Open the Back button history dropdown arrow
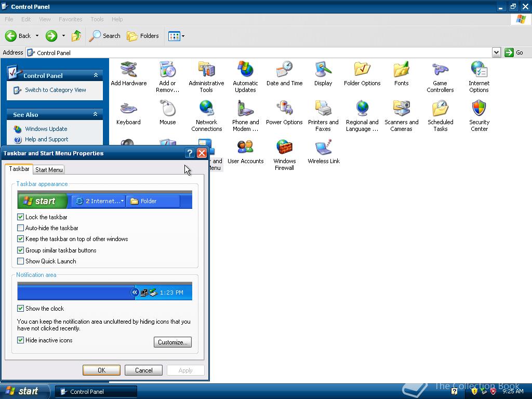Image resolution: width=532 pixels, height=399 pixels. [37, 36]
